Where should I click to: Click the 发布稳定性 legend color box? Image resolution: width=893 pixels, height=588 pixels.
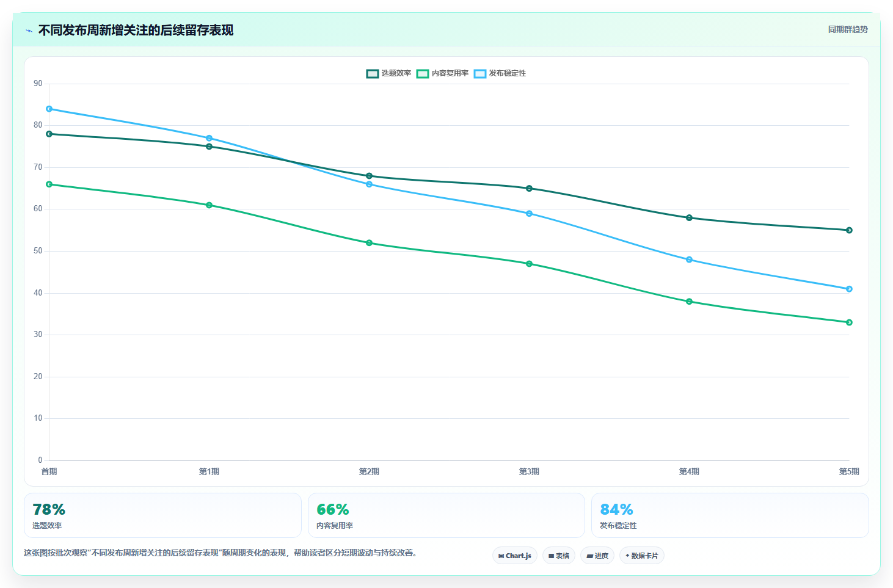480,73
